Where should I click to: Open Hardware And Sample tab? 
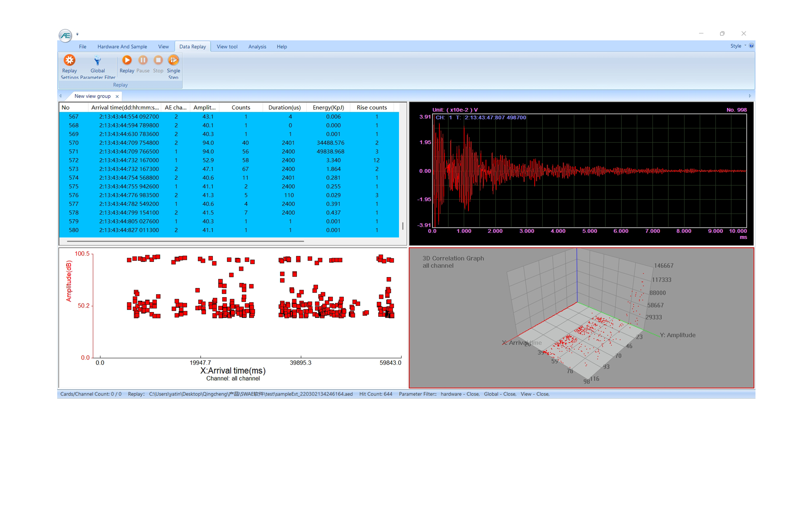[x=122, y=47]
